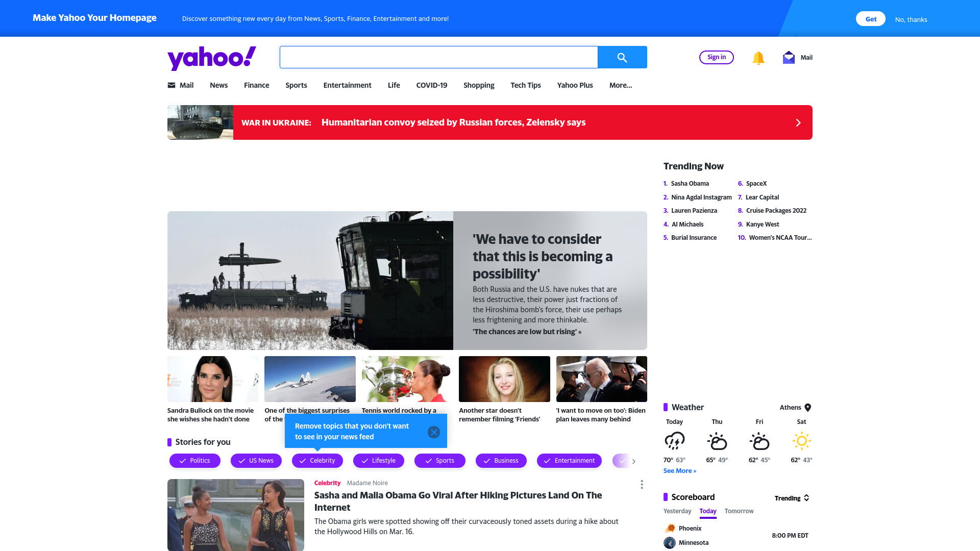Image resolution: width=980 pixels, height=551 pixels.
Task: Open the Scoreboard Trending dropdown
Action: (x=792, y=498)
